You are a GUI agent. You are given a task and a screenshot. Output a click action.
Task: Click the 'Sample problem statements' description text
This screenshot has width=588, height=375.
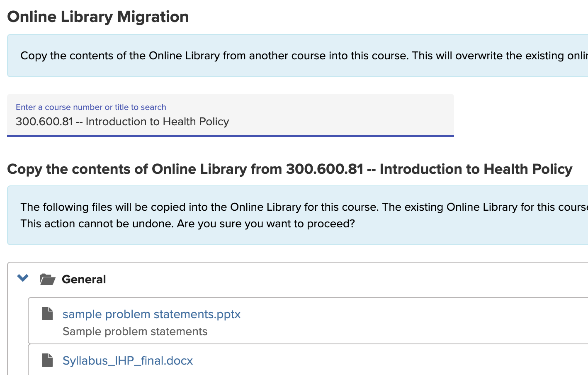coord(135,331)
